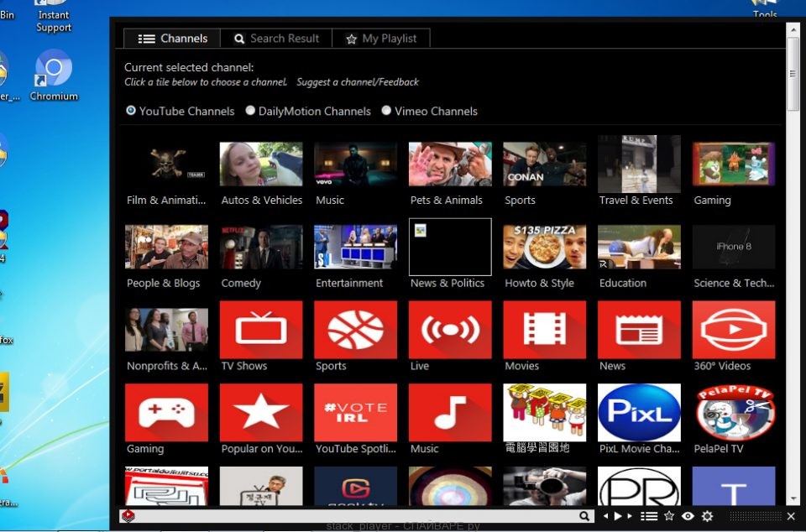The width and height of the screenshot is (806, 532).
Task: Open the Pets & Animals thumbnail
Action: pyautogui.click(x=449, y=164)
